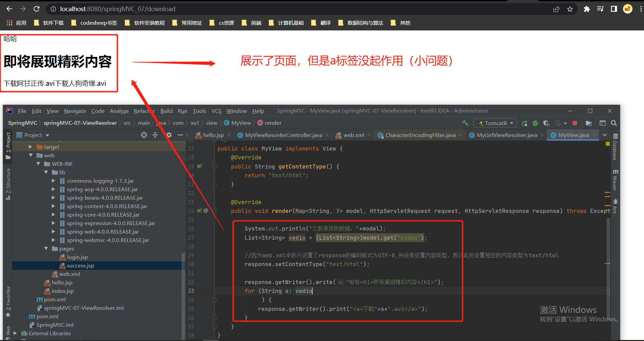This screenshot has height=341, width=644.
Task: Open the VCS menu
Action: 216,111
